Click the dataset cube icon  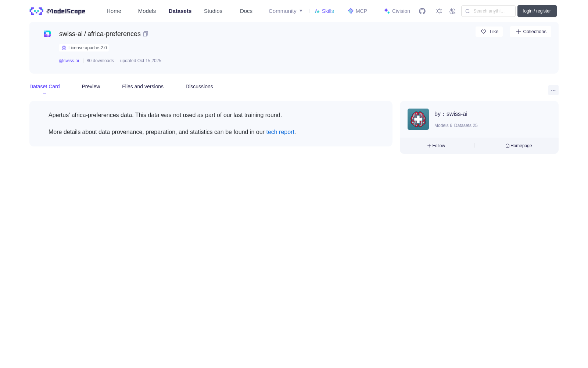pos(47,34)
